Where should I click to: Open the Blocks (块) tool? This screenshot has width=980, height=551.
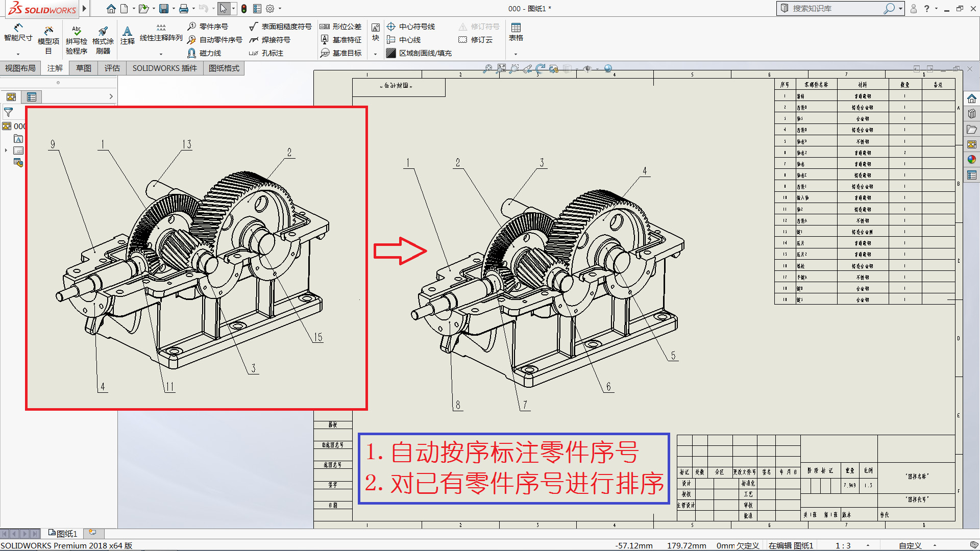[376, 32]
